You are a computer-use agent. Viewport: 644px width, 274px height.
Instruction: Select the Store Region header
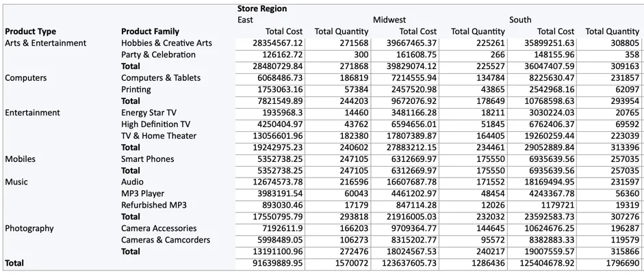[x=262, y=9]
